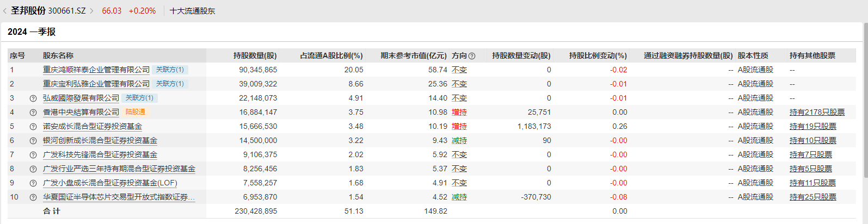Open 诺安成长混合型证券投资基金 link
The height and width of the screenshot is (224, 868).
tap(93, 126)
